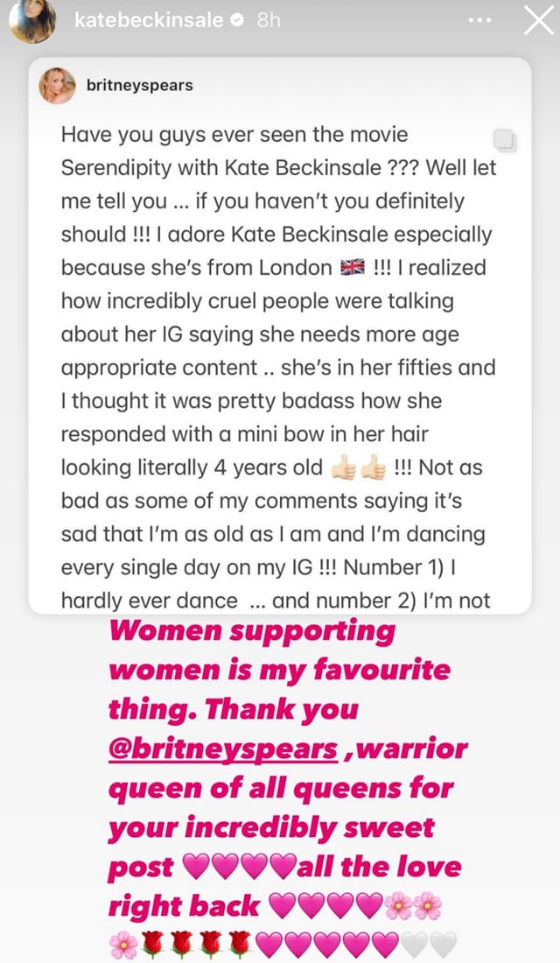Tap the first thumbs-up emoji in post
The width and height of the screenshot is (560, 963).
click(342, 468)
